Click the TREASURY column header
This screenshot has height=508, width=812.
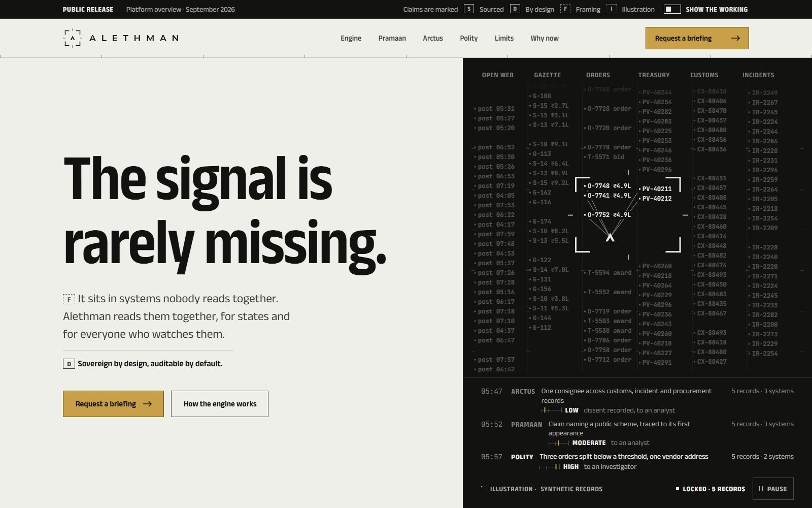coord(654,75)
